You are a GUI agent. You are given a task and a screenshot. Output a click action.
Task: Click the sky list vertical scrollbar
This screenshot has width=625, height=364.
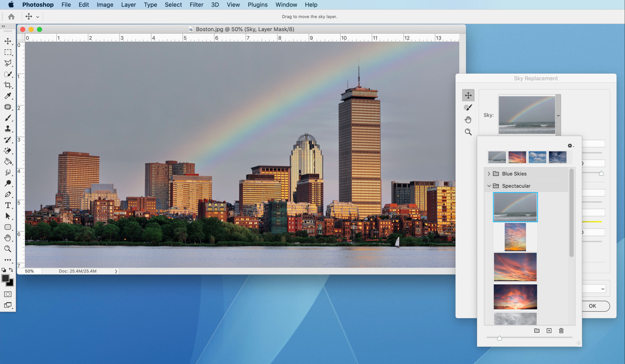(572, 213)
